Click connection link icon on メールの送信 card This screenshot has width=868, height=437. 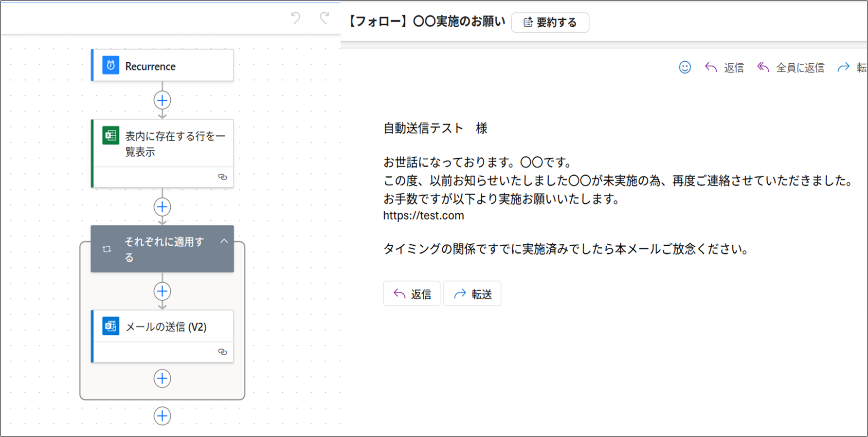(x=222, y=351)
